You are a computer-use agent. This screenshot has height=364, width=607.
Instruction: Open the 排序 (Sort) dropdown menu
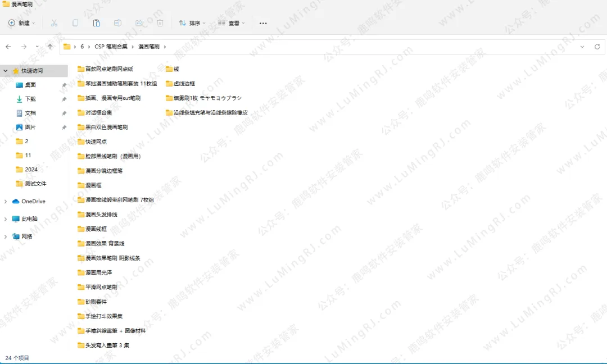tap(192, 23)
